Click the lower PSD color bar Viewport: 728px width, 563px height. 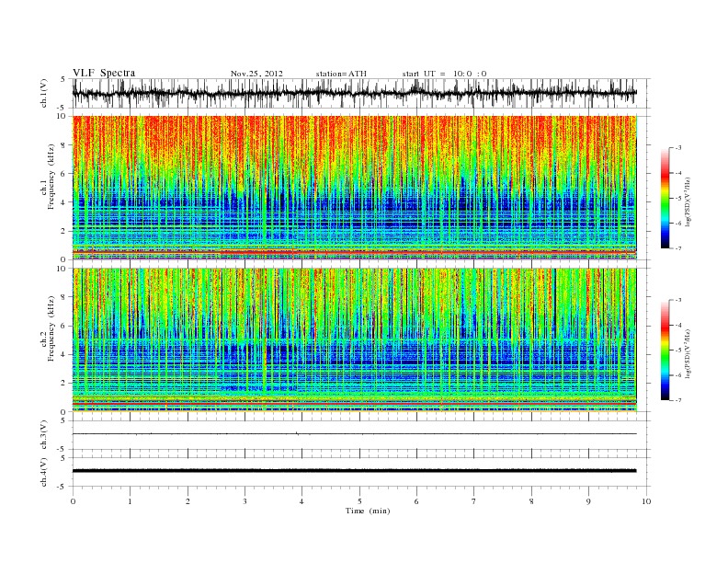pos(665,350)
